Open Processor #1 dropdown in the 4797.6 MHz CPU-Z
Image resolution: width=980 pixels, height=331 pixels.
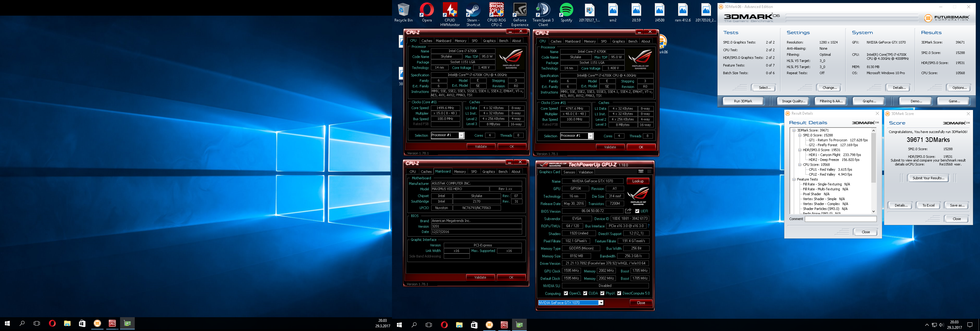point(590,136)
